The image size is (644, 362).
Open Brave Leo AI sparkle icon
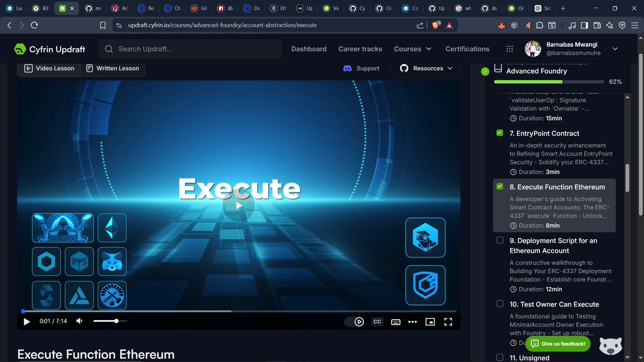click(610, 25)
